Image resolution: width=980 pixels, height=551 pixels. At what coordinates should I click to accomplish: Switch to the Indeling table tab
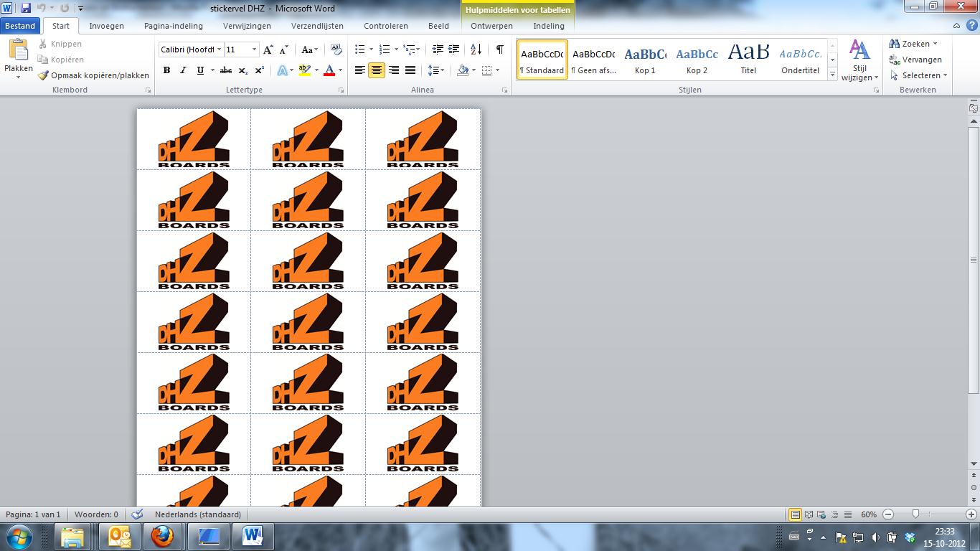pos(549,26)
